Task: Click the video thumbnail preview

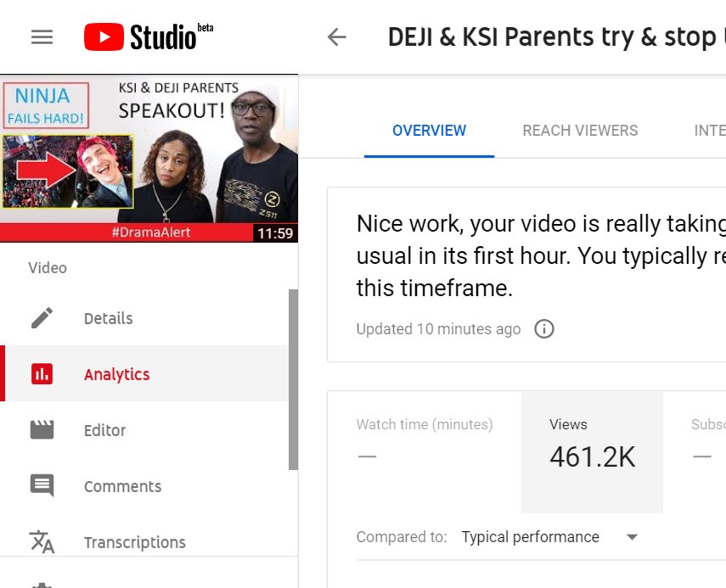Action: coord(149,158)
